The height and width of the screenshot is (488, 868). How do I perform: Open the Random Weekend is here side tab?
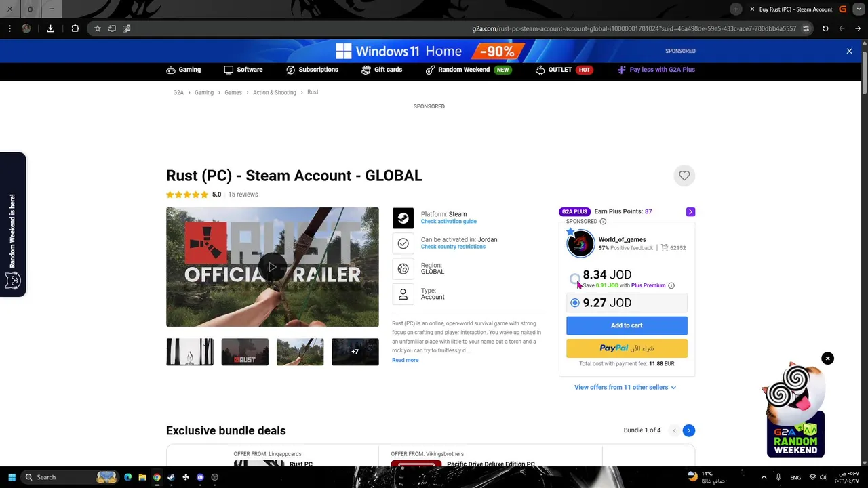pos(13,224)
